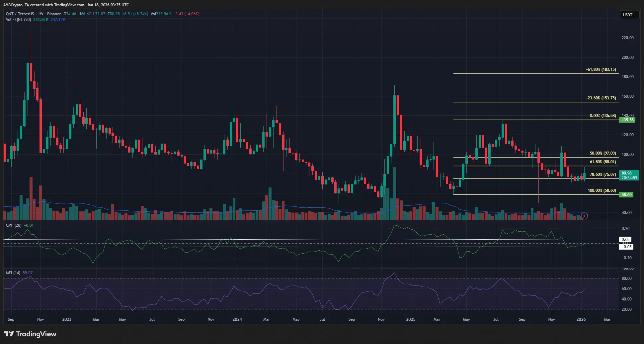Viewport: 644px width, 344px height.
Task: Select the QNT / TetherUS symbol legend
Action: [33, 14]
